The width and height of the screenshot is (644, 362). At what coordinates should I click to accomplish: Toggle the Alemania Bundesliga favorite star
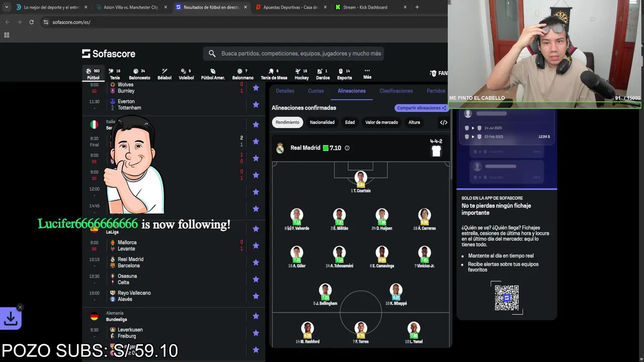(x=256, y=316)
